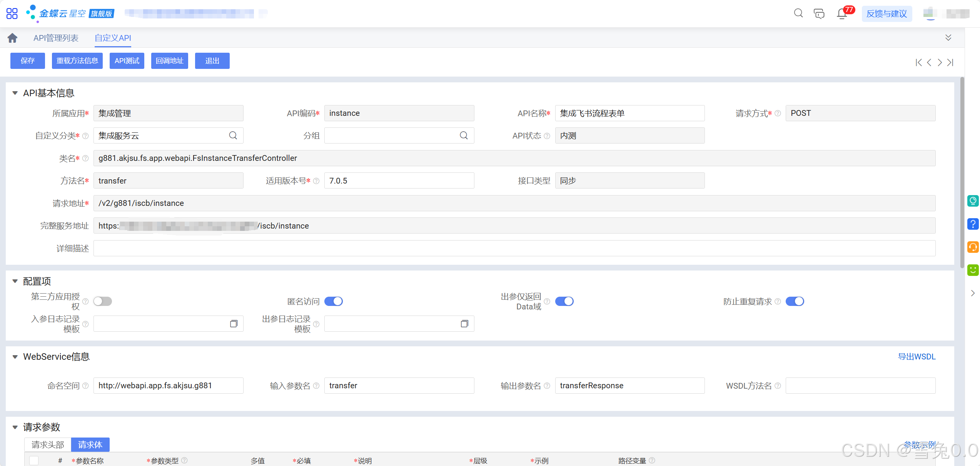Click the WSDL方法名 input field
The height and width of the screenshot is (466, 980).
861,386
